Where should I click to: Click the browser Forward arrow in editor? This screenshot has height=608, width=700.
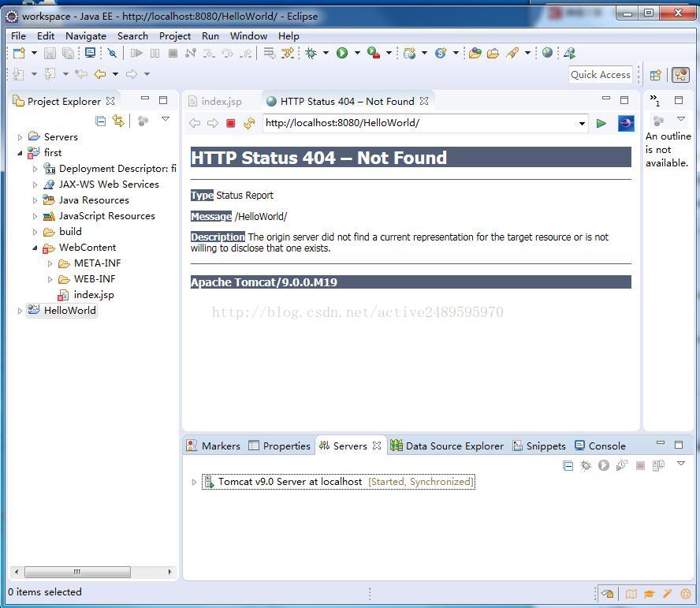pos(213,123)
